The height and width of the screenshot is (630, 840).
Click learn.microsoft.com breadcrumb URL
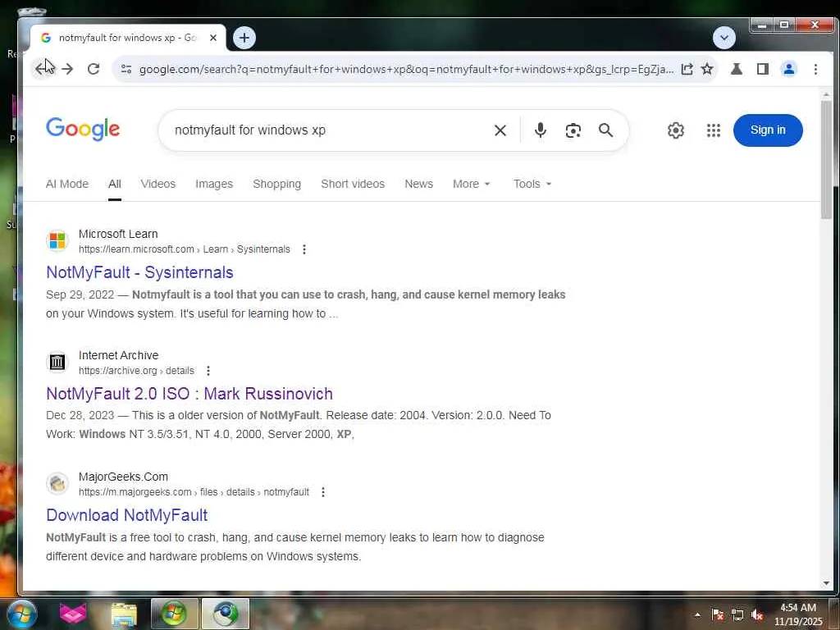click(x=185, y=249)
